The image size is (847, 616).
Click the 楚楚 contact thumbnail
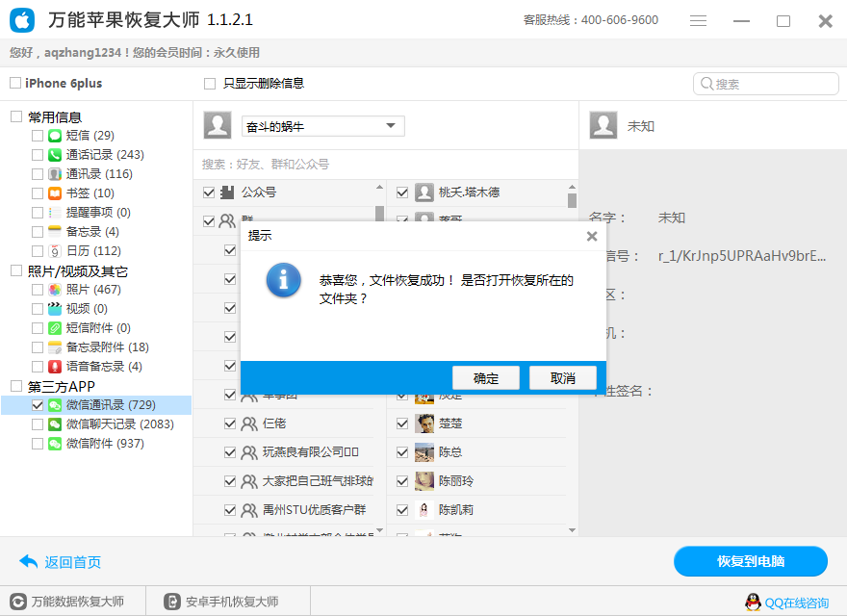[x=424, y=423]
